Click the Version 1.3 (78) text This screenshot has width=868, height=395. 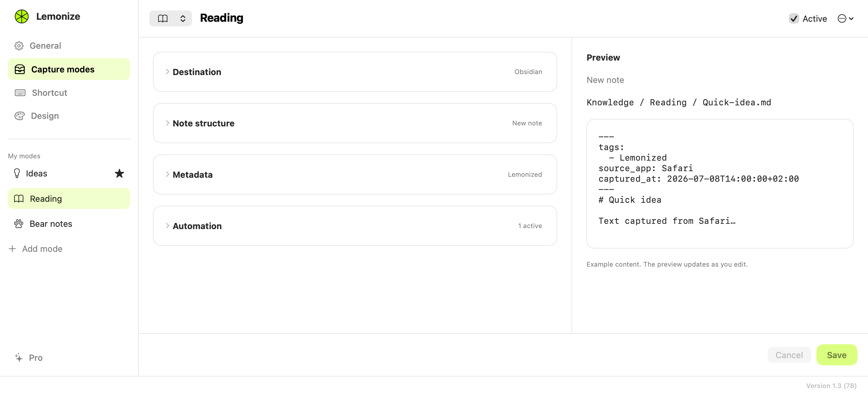coord(831,385)
